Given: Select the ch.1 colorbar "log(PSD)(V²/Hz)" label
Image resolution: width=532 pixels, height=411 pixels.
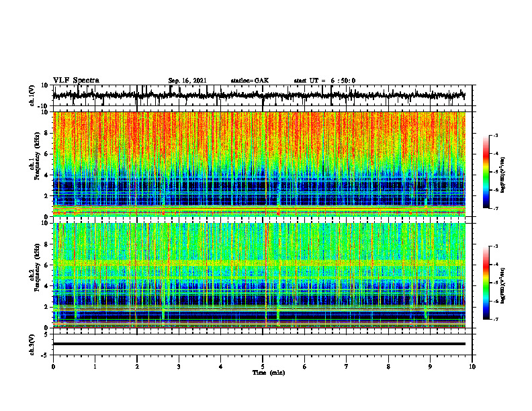Looking at the screenshot, I should 502,175.
